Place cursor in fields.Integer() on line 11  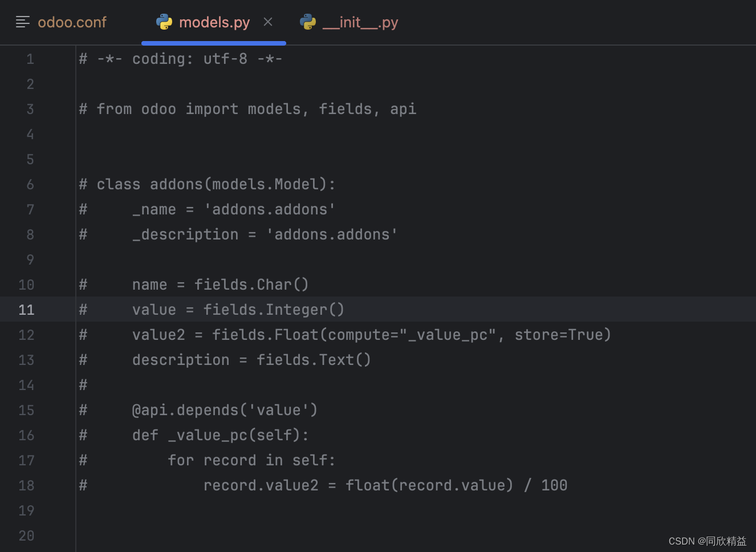pos(274,310)
